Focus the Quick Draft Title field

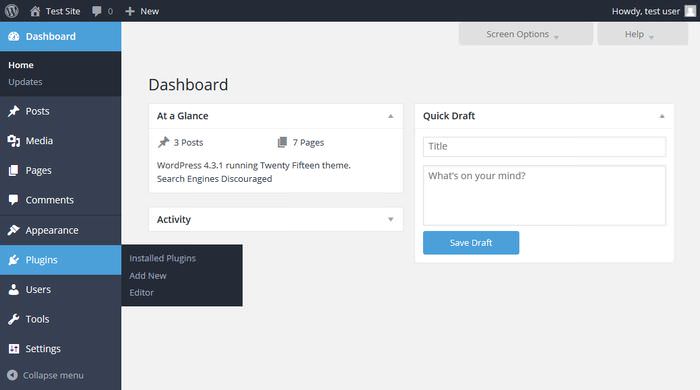click(544, 146)
